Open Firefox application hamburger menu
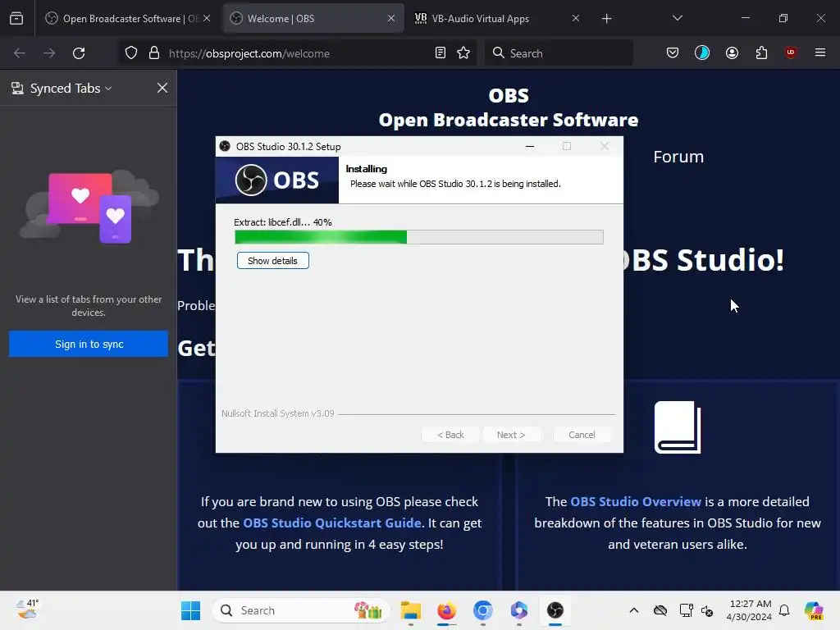Image resolution: width=840 pixels, height=630 pixels. tap(820, 52)
